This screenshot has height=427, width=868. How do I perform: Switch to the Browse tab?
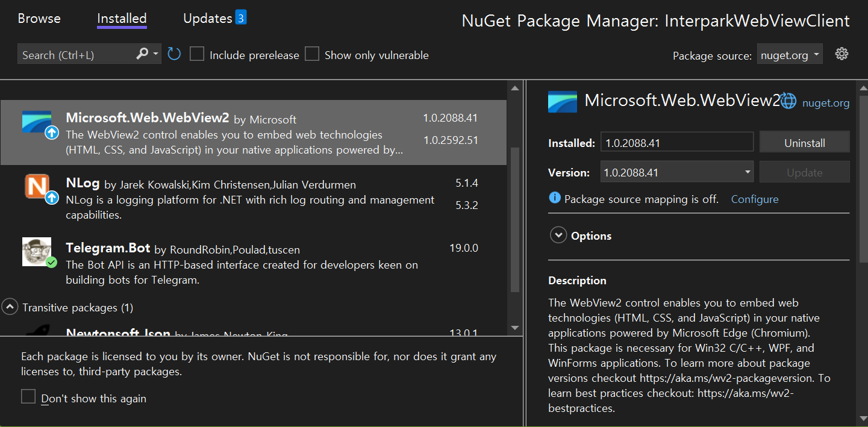click(39, 18)
